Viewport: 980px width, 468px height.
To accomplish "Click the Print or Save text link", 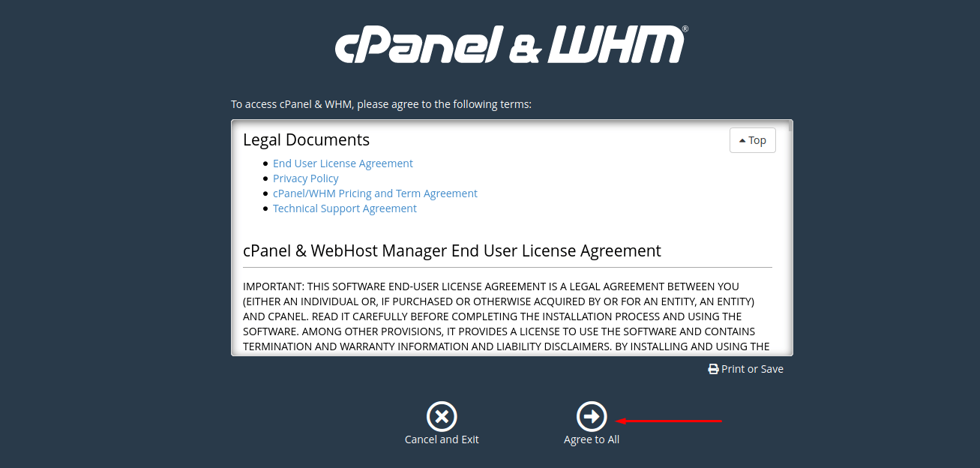I will pos(752,369).
